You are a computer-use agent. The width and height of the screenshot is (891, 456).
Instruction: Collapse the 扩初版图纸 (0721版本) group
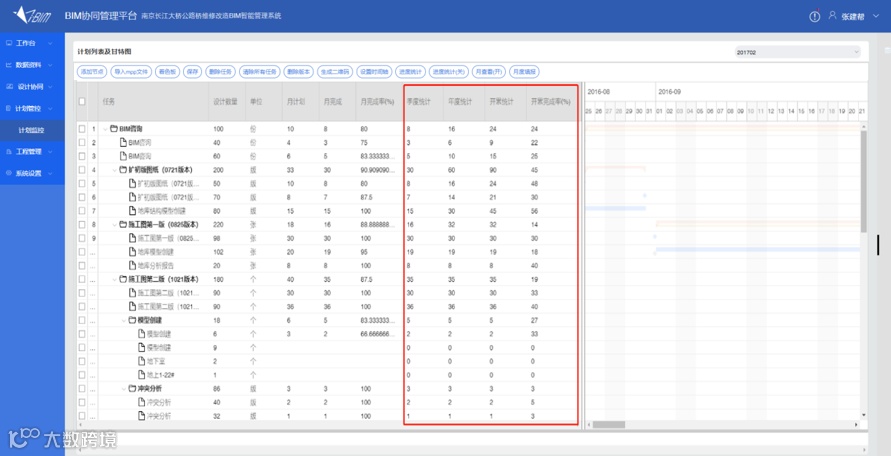click(x=115, y=170)
